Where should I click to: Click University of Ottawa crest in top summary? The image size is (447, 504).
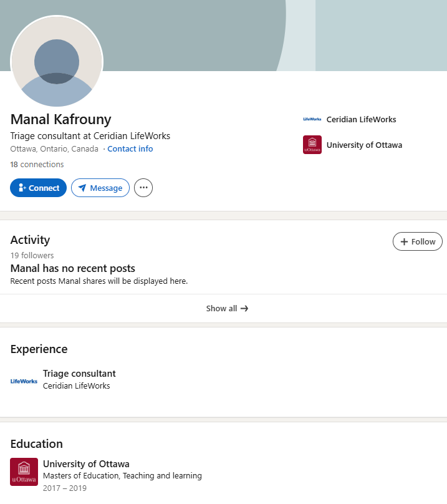click(x=312, y=145)
